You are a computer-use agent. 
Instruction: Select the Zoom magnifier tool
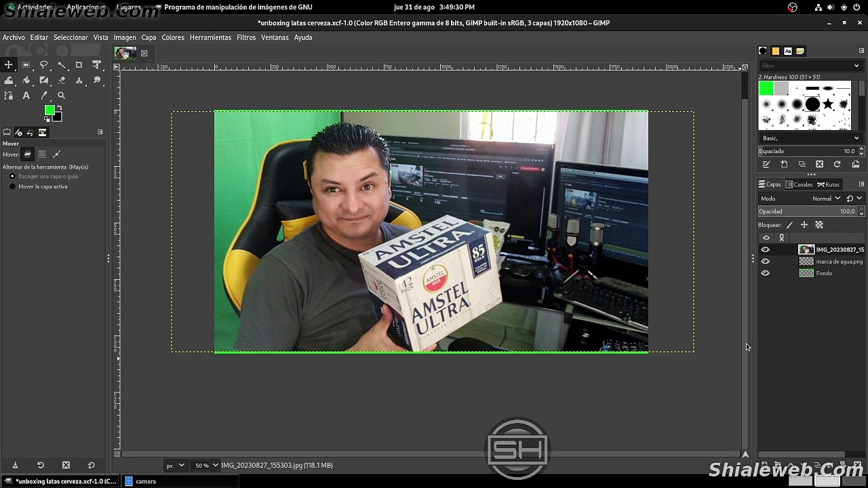(x=62, y=96)
